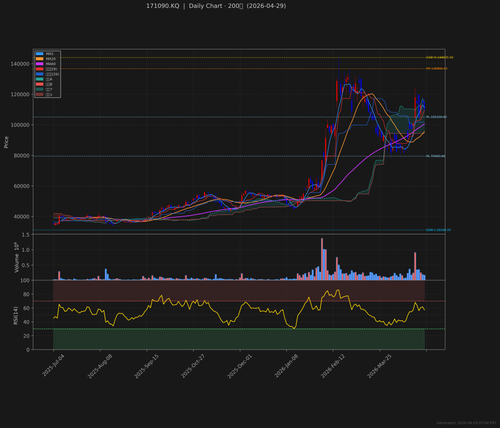Click the 20 tick on RSI axis
This screenshot has height=428, width=500.
[26, 336]
